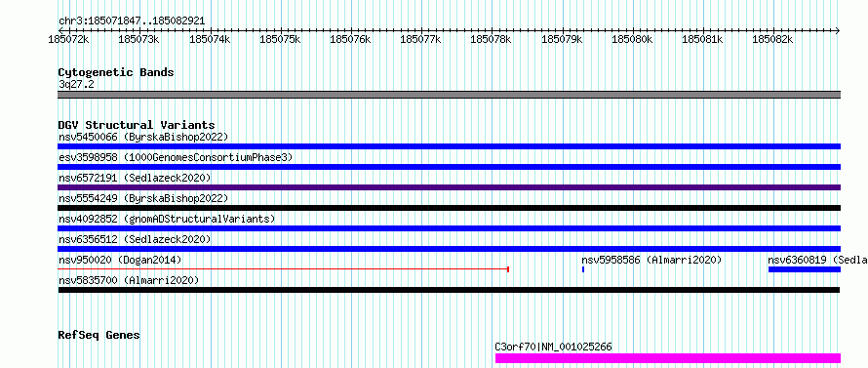
Task: Click the 185078k ruler tick label
Action: click(491, 39)
